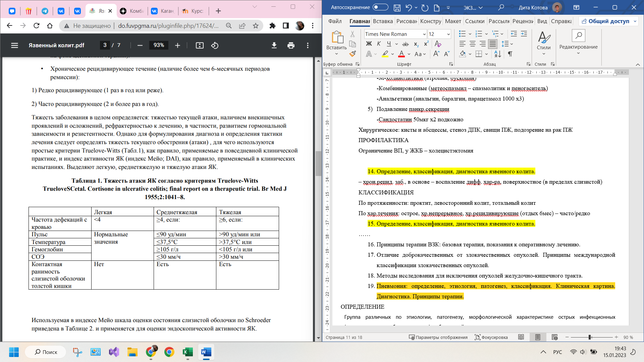
Task: Decrease font size in Word
Action: (x=447, y=54)
